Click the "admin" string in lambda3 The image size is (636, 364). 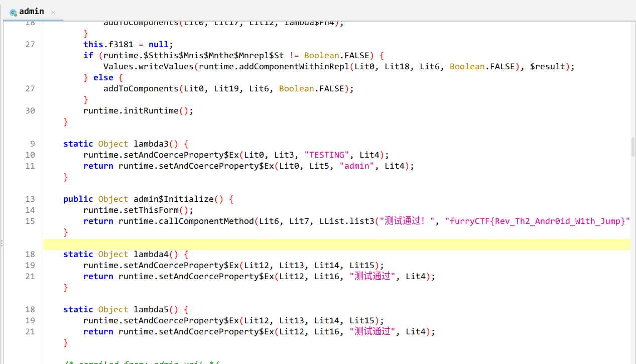[357, 166]
